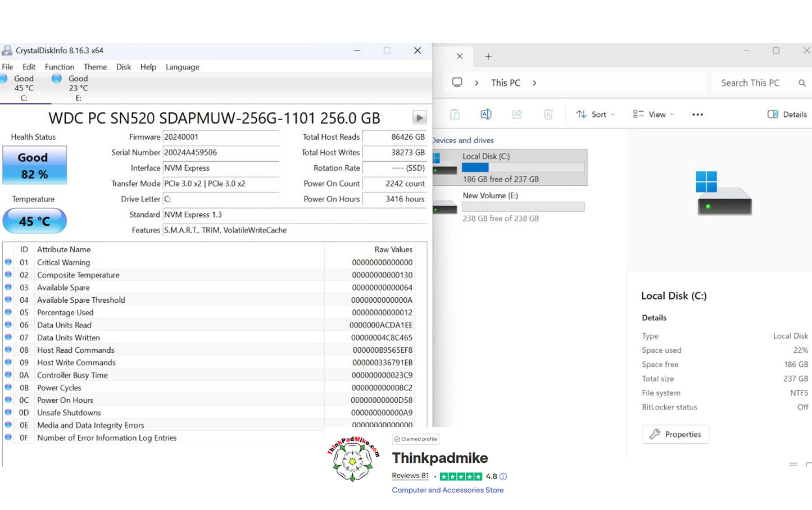
Task: Open the Theme menu
Action: click(95, 67)
